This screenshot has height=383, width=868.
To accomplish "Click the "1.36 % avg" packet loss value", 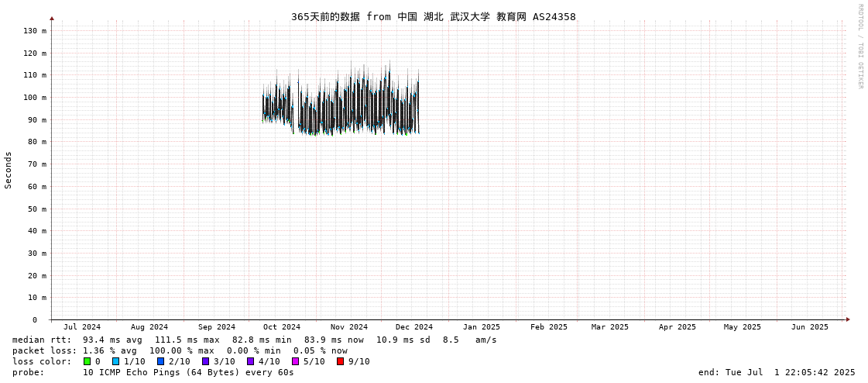I will (x=112, y=351).
